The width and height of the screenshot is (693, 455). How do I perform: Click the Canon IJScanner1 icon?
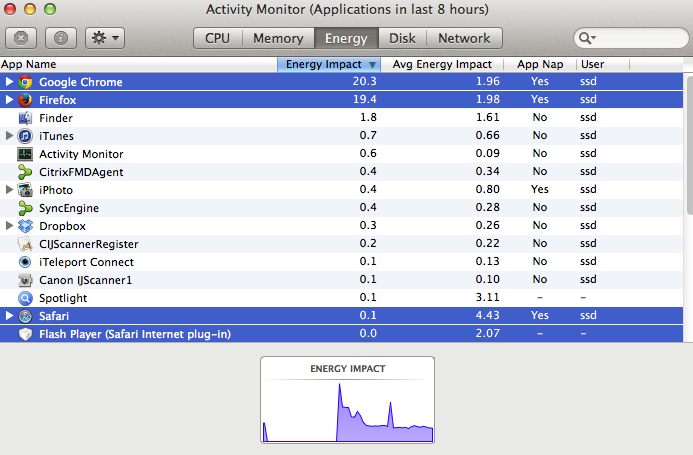[25, 280]
